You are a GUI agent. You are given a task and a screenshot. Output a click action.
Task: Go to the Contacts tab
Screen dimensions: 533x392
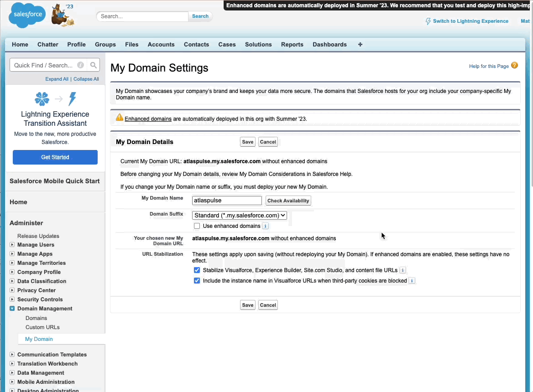point(197,45)
